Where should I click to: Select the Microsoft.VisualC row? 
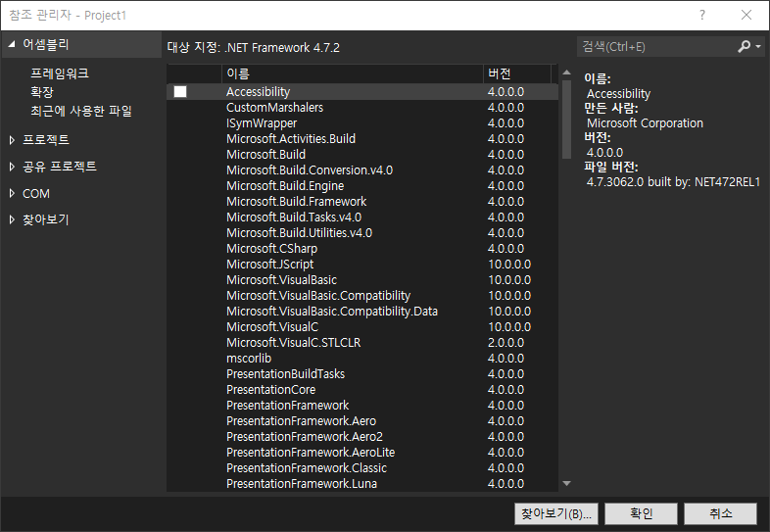362,327
